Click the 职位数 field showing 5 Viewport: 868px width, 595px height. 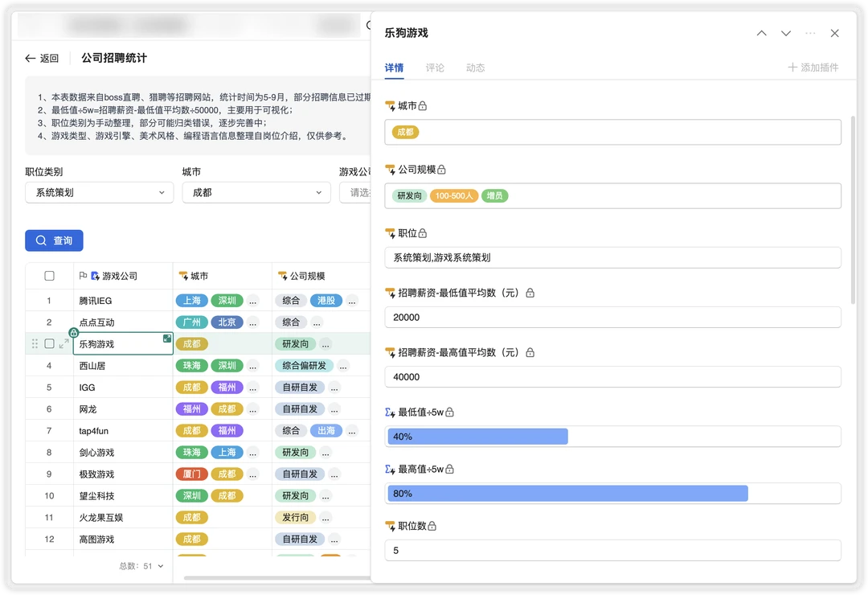tap(612, 550)
